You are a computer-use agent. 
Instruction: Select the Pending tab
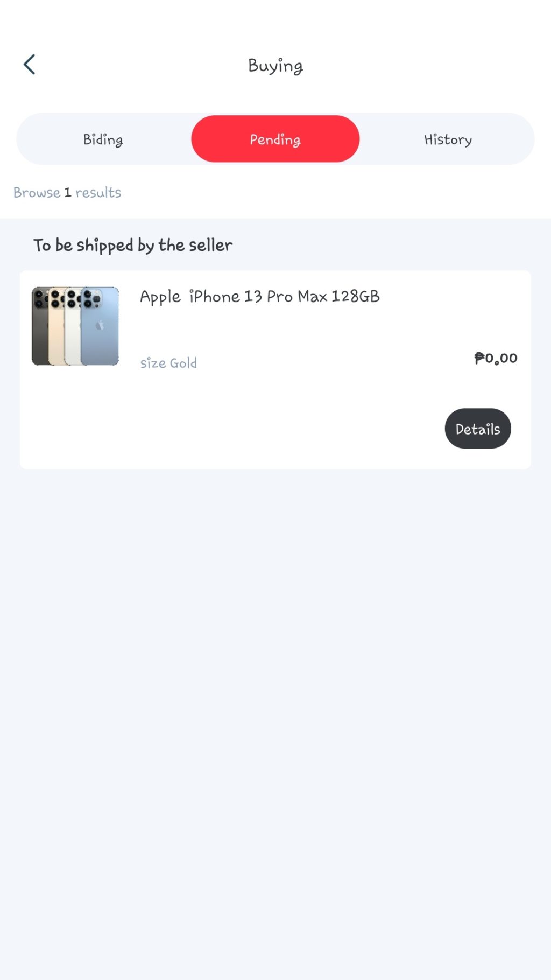tap(275, 139)
